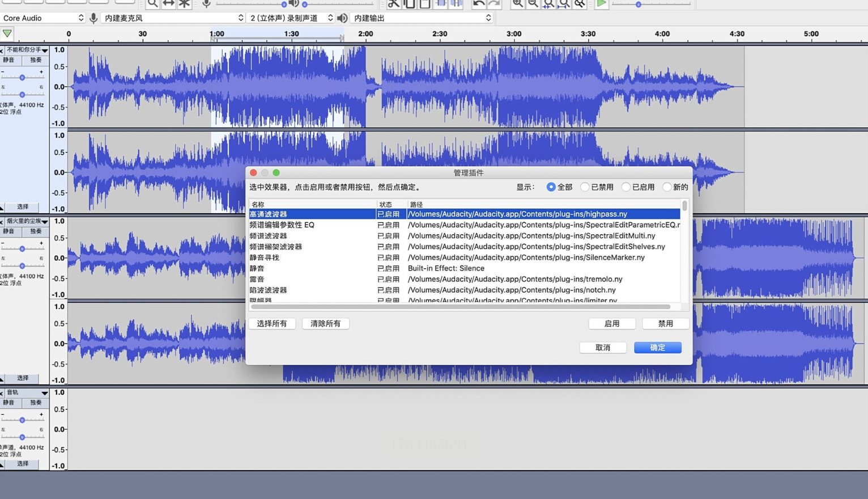868x499 pixels.
Task: Open the 内建输出 playback device dropdown
Action: [x=422, y=18]
